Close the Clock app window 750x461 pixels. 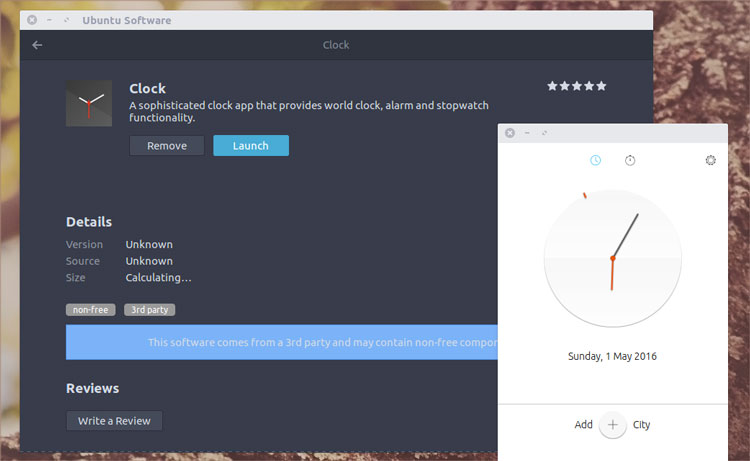coord(510,133)
